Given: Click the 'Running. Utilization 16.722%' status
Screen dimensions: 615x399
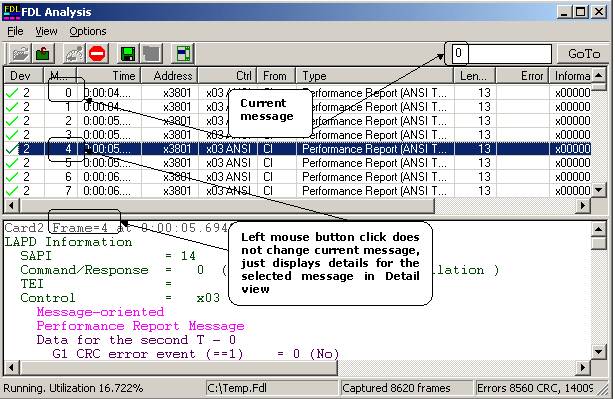Looking at the screenshot, I should 73,388.
